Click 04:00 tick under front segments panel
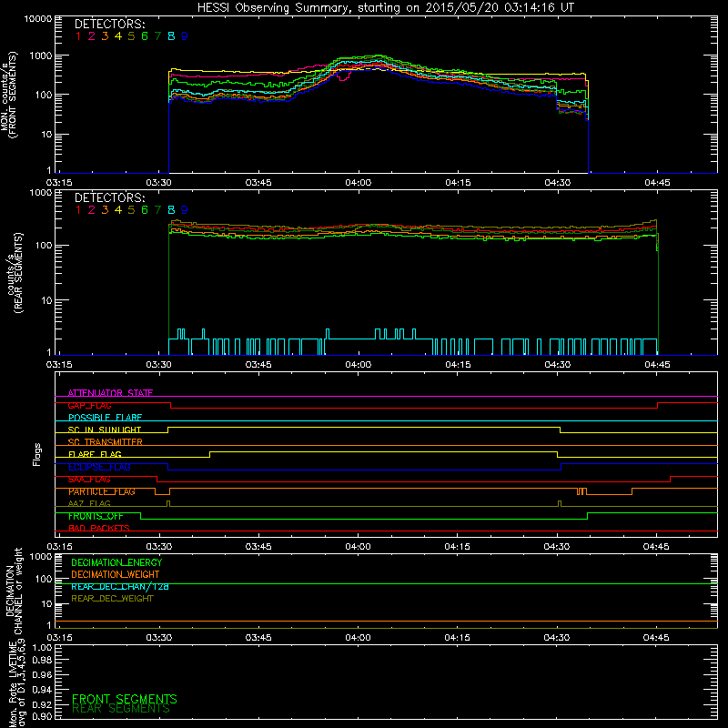Viewport: 728px width, 728px height. tap(358, 183)
